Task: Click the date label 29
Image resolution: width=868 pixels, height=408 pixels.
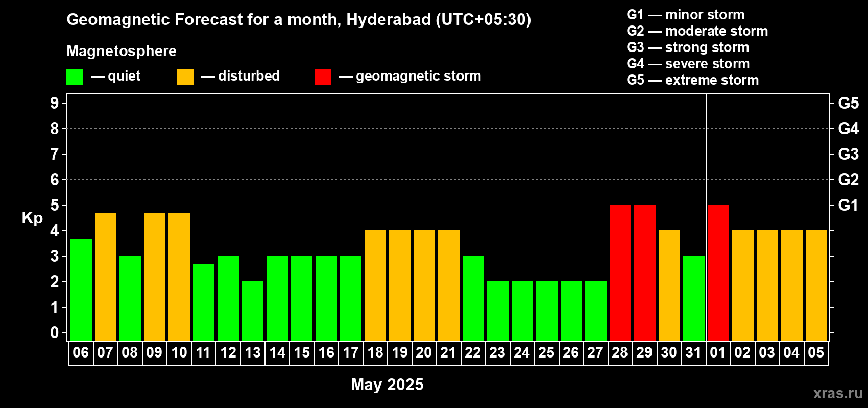Action: (644, 352)
